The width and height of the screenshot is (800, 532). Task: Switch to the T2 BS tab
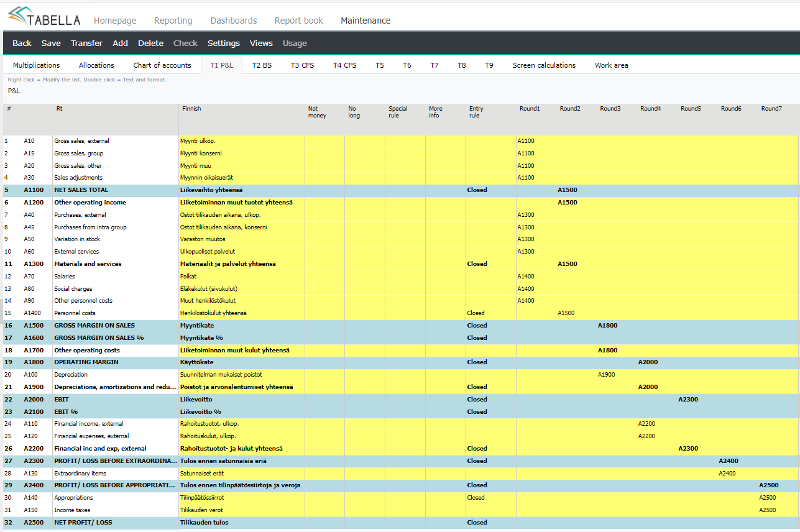[x=262, y=65]
